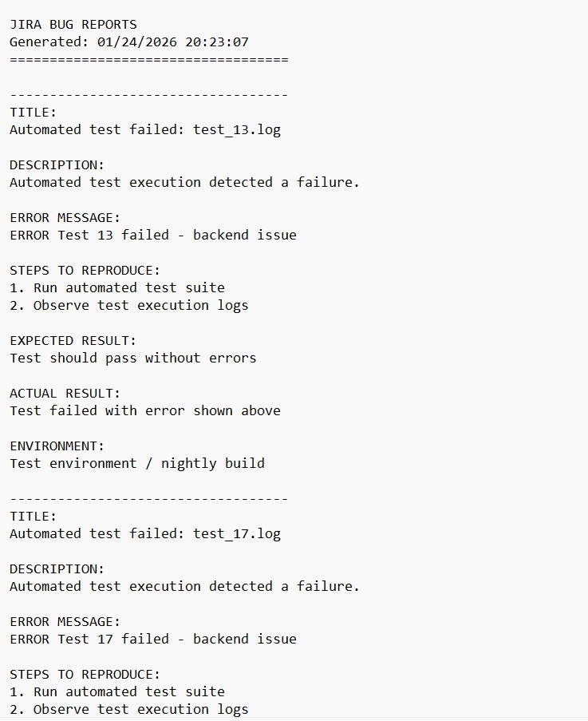
Task: Click dashed separator above the test_17 report
Action: click(148, 499)
